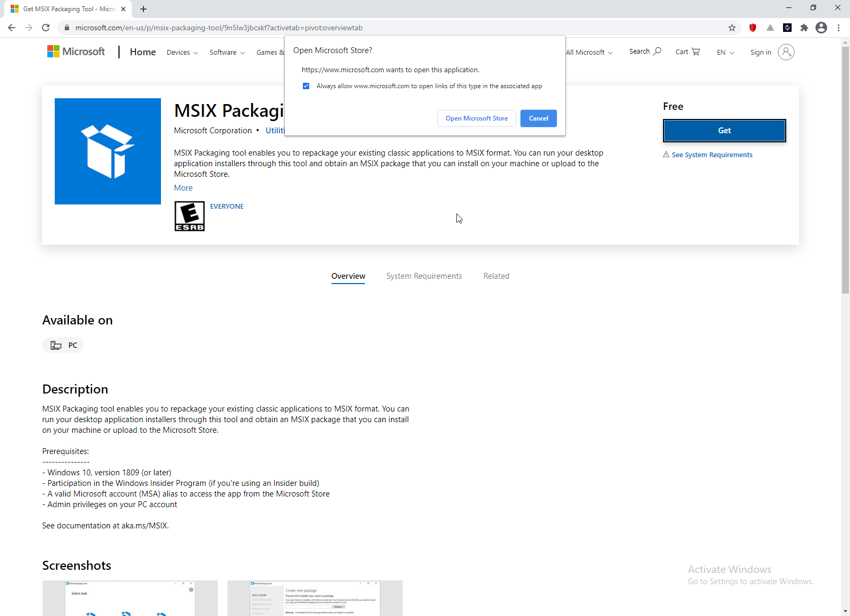Click the ESRB Everyone rating badge
Viewport: 850px width, 616px height.
click(190, 216)
